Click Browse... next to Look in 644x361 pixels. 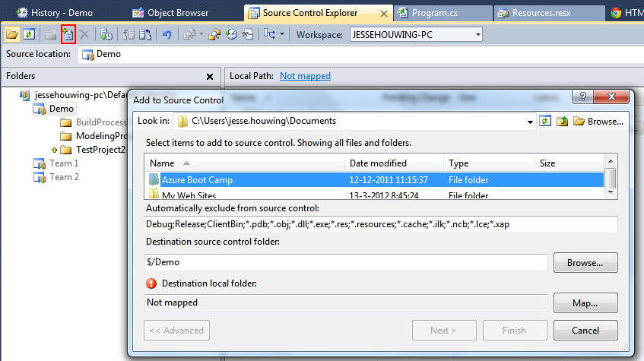click(598, 121)
